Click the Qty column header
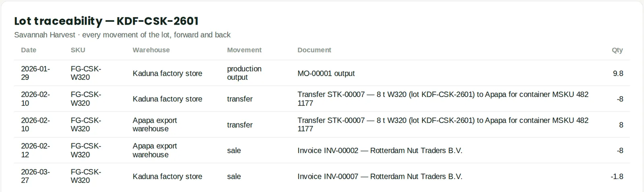 pos(617,50)
